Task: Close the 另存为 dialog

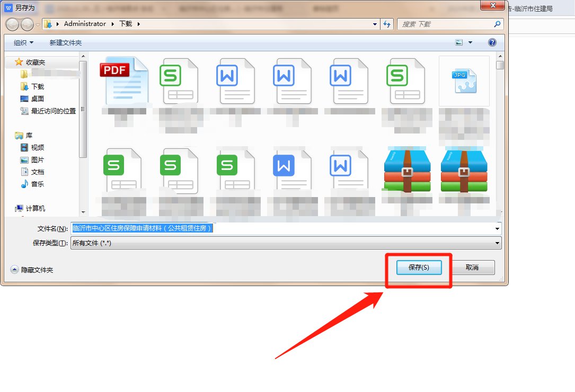Action: [492, 5]
